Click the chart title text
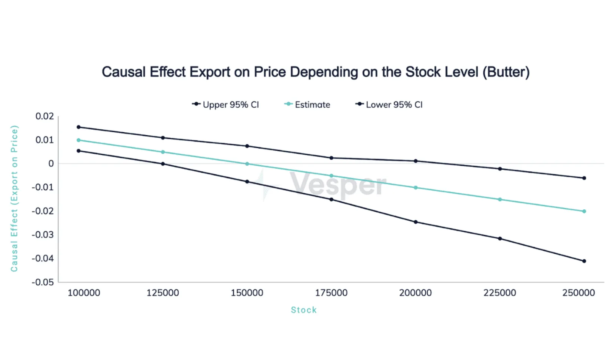Viewport: 607px width, 364px height. tap(316, 72)
